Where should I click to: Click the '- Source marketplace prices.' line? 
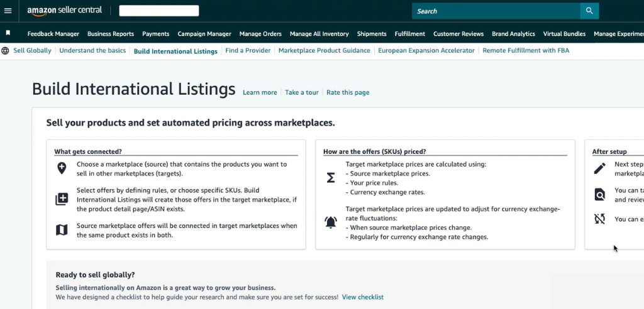click(x=387, y=173)
